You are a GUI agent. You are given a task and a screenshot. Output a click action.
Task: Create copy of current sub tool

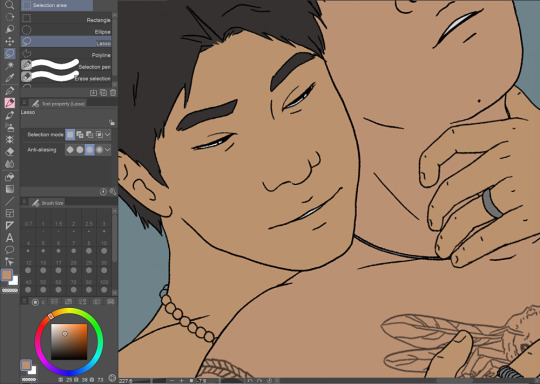click(103, 93)
